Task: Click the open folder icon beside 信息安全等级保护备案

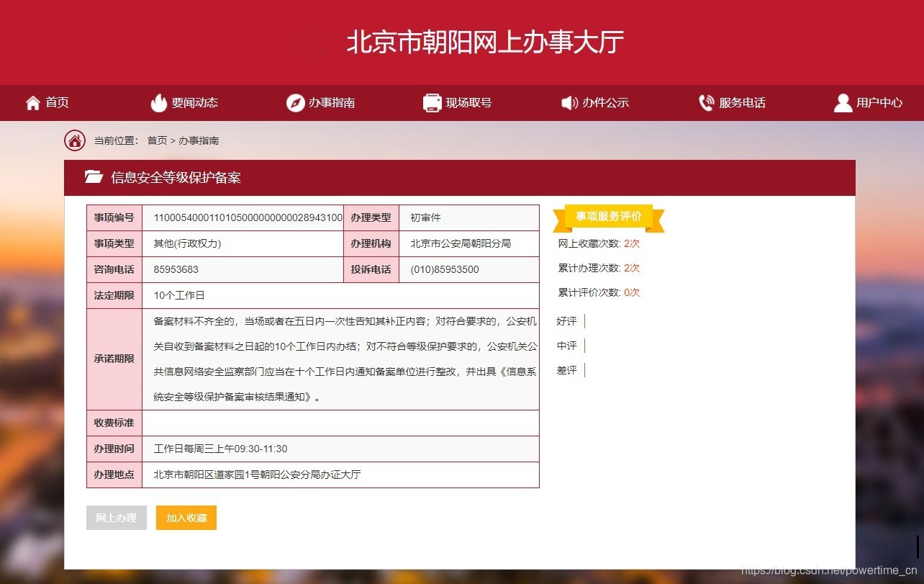Action: point(94,177)
